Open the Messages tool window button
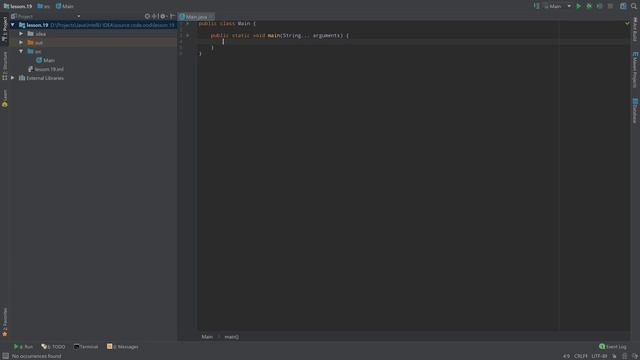The image size is (640, 360). [x=123, y=347]
